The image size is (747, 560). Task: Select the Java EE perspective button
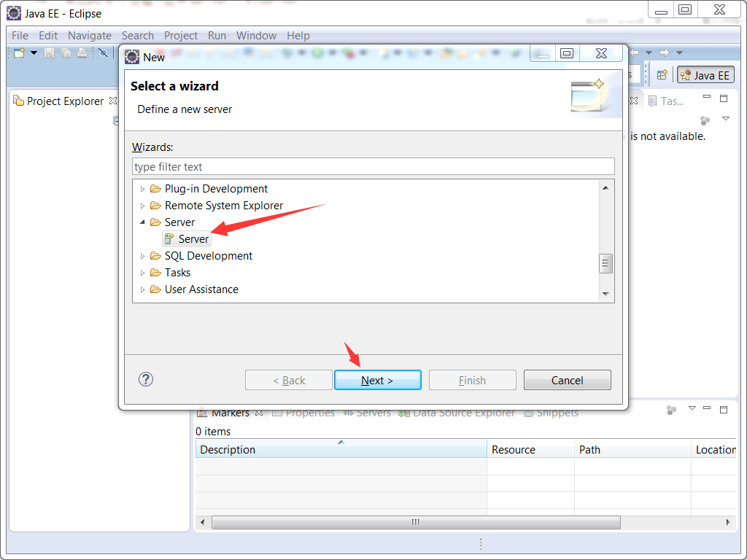click(705, 75)
